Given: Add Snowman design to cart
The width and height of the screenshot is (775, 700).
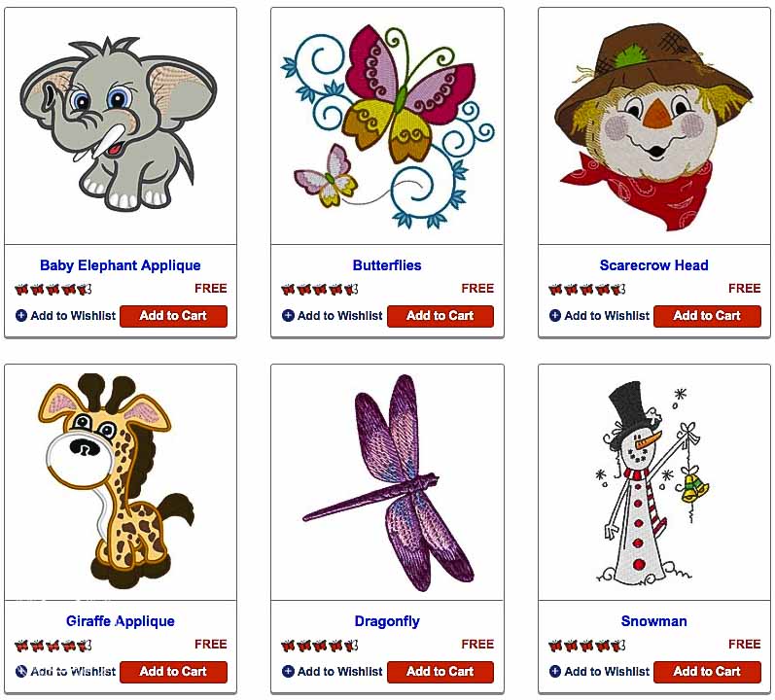Looking at the screenshot, I should coord(707,672).
